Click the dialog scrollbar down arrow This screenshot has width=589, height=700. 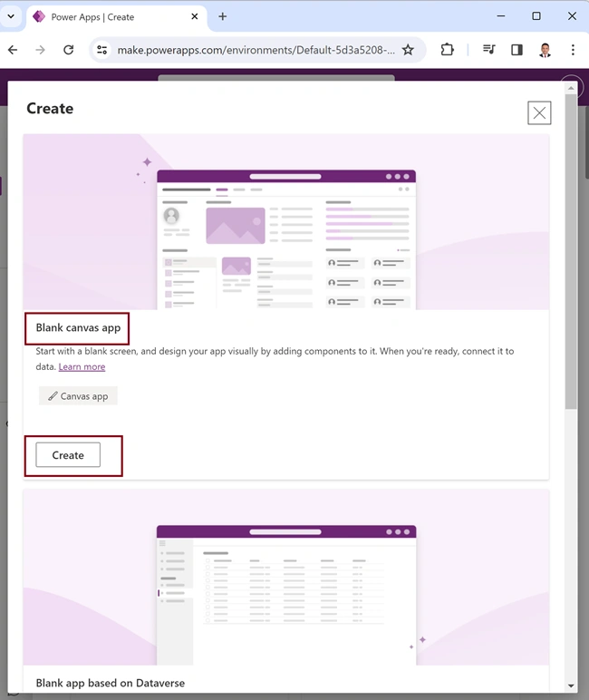tap(571, 685)
